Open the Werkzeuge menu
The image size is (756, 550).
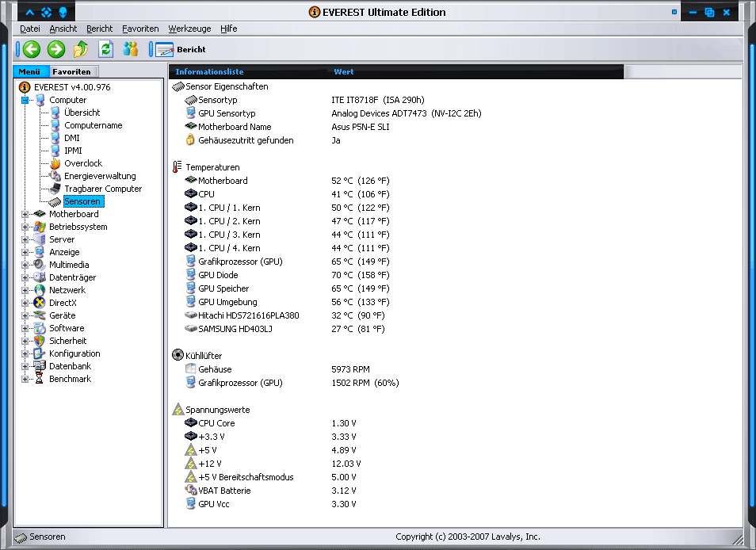[189, 29]
